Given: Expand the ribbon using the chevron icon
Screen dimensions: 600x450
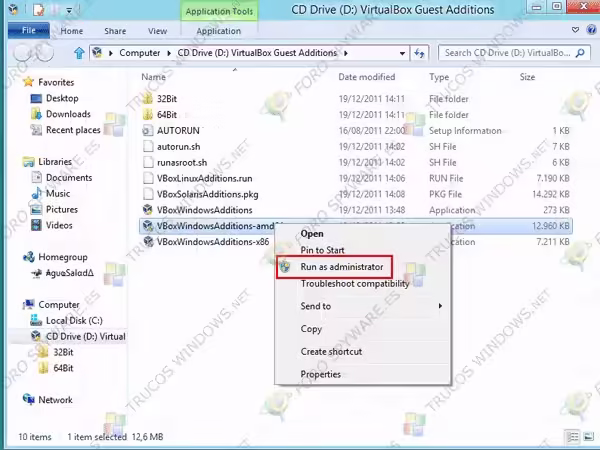Looking at the screenshot, I should point(575,30).
